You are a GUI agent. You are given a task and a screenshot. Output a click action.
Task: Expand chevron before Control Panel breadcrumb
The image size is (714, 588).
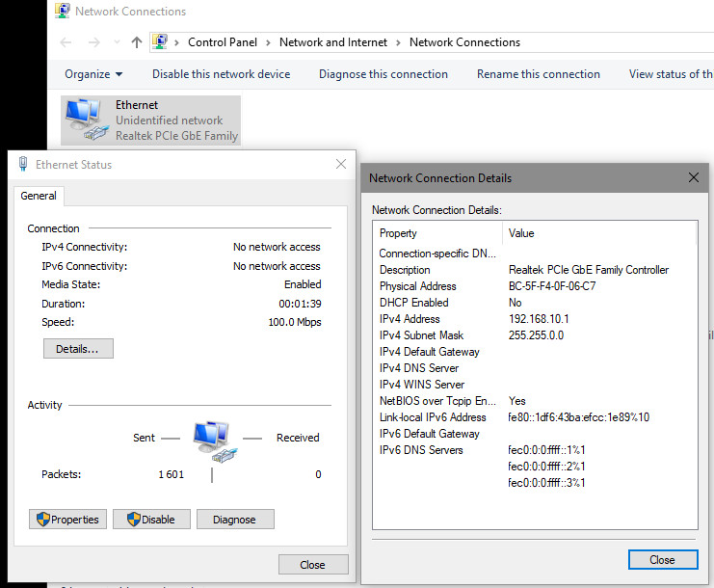tap(176, 42)
